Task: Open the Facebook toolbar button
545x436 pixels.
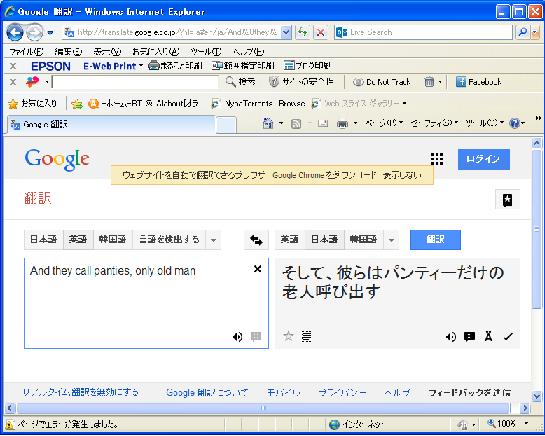Action: tap(478, 82)
